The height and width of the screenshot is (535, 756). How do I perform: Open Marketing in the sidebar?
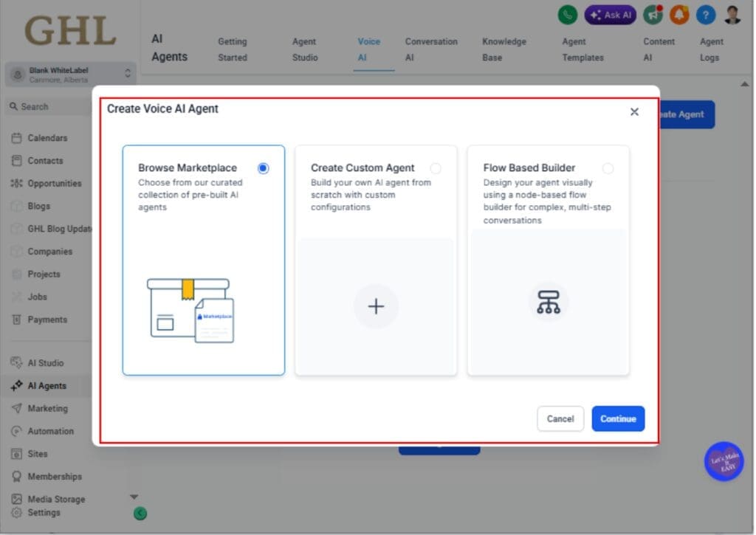pos(48,408)
